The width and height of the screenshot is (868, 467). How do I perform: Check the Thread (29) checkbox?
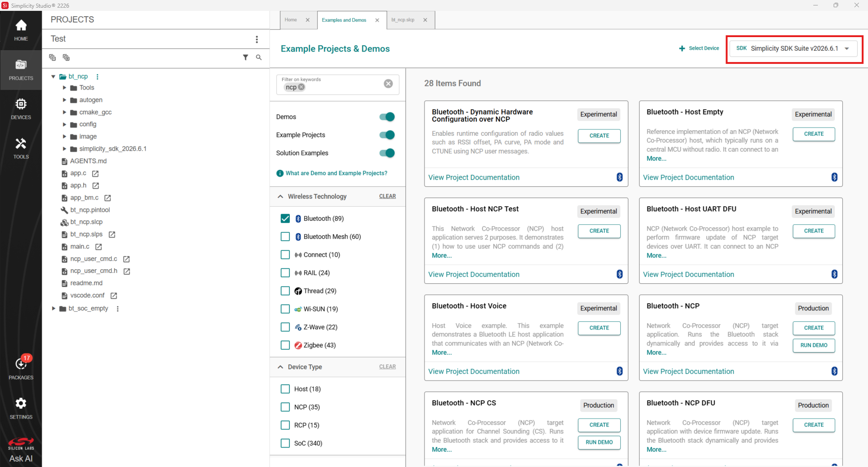[x=285, y=291]
